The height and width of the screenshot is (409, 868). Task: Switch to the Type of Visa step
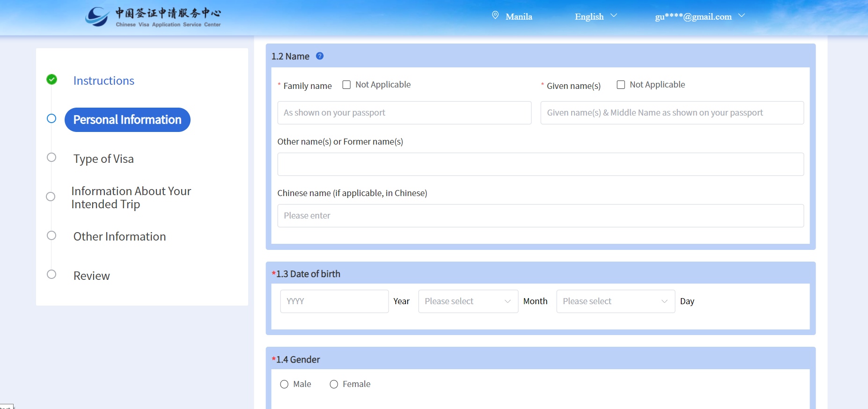pos(103,159)
